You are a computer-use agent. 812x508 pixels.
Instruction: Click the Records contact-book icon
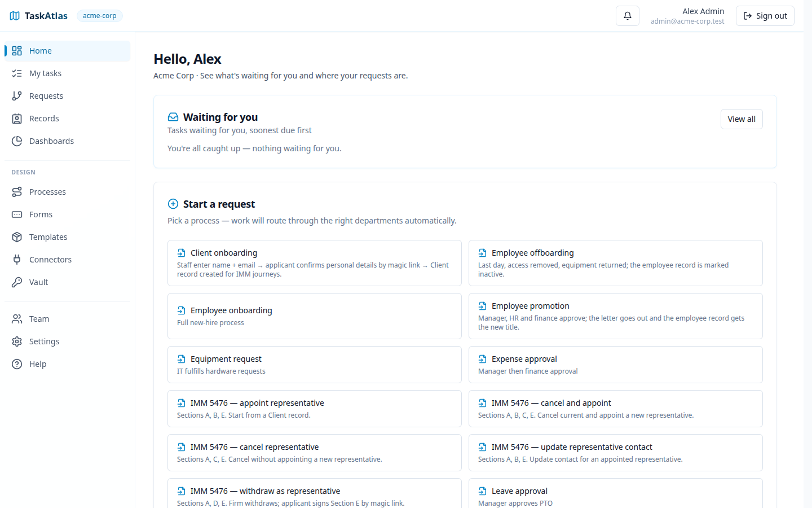pos(17,119)
